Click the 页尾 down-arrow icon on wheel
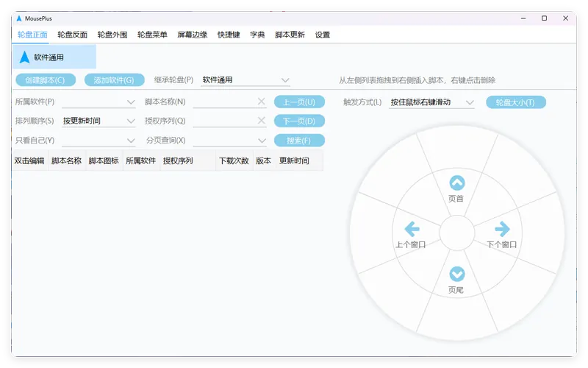The height and width of the screenshot is (368, 588). (x=456, y=274)
